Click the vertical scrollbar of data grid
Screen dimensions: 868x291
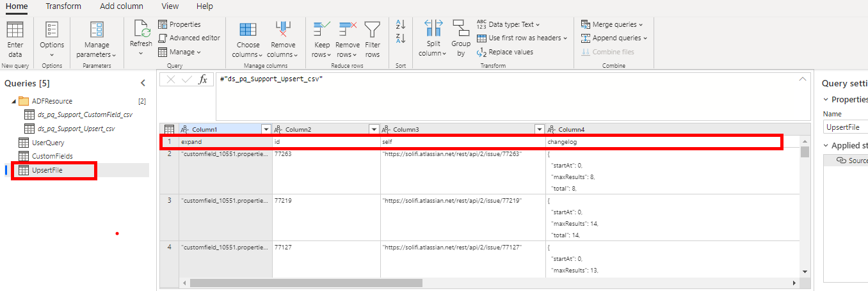[805, 152]
